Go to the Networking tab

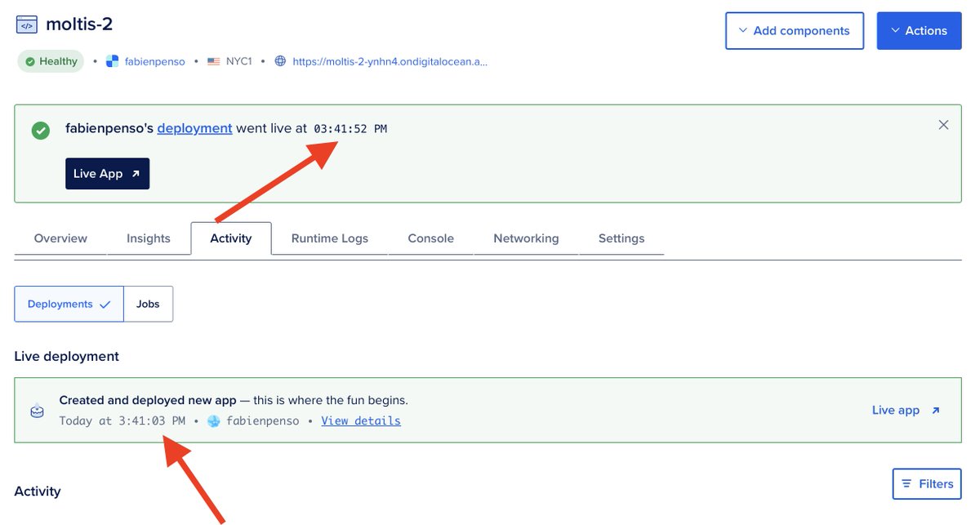pos(526,238)
